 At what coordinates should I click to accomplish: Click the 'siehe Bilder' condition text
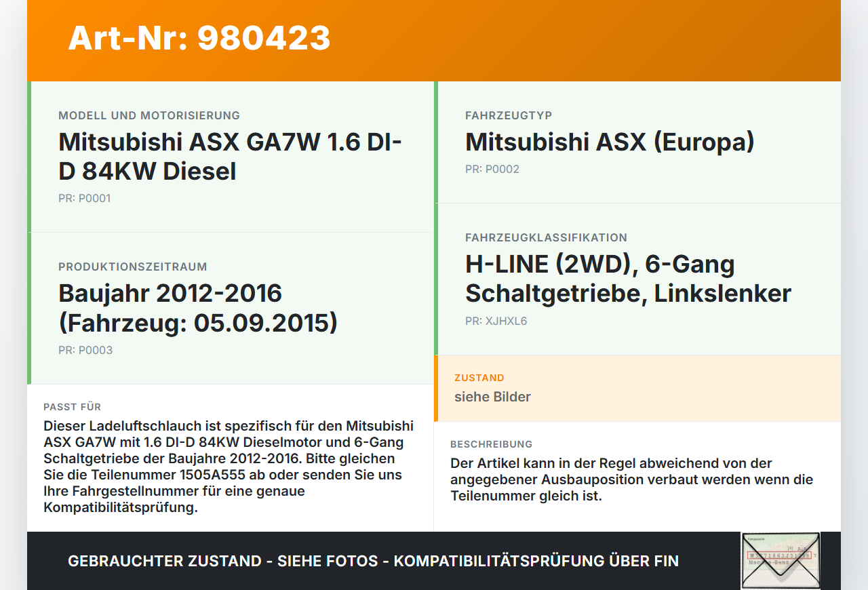[x=492, y=397]
